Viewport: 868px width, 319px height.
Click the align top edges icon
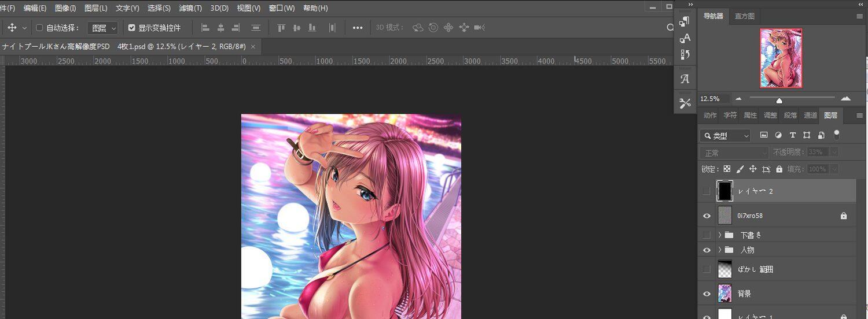281,28
